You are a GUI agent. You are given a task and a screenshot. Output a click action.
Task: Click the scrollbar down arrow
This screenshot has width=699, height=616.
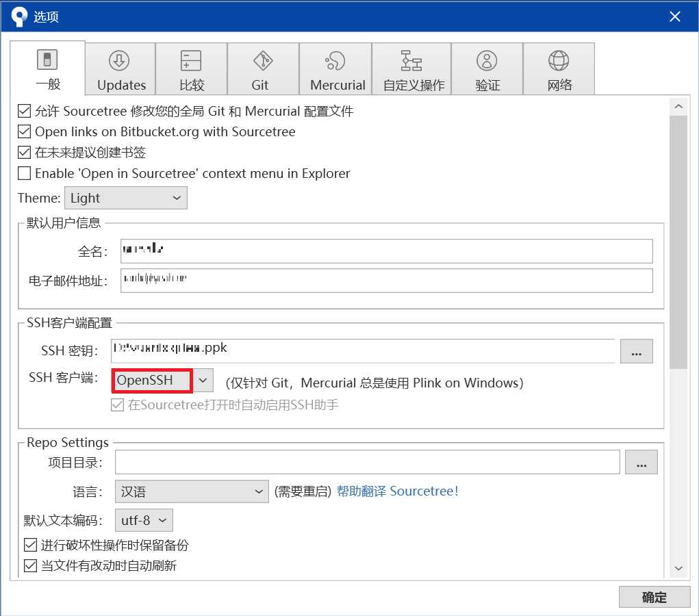tap(678, 568)
